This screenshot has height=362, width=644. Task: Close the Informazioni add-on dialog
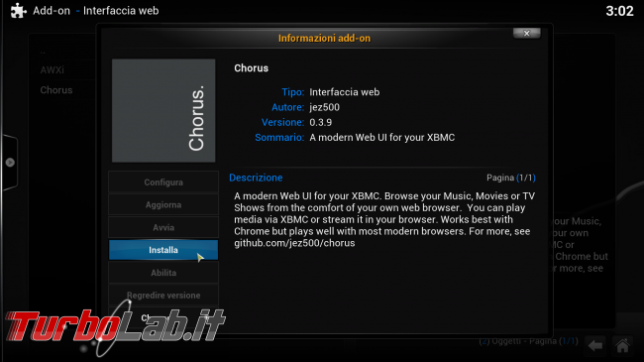526,34
